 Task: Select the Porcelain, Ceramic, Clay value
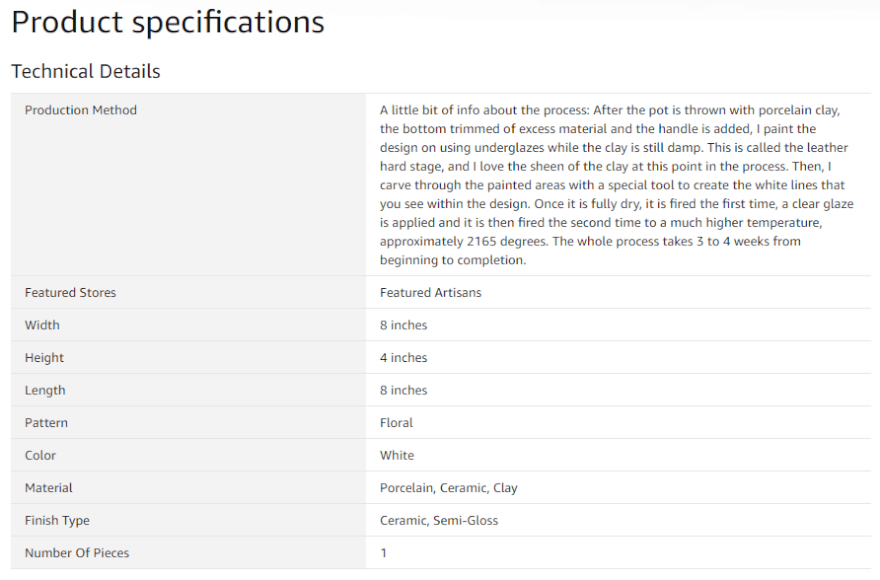tap(448, 488)
